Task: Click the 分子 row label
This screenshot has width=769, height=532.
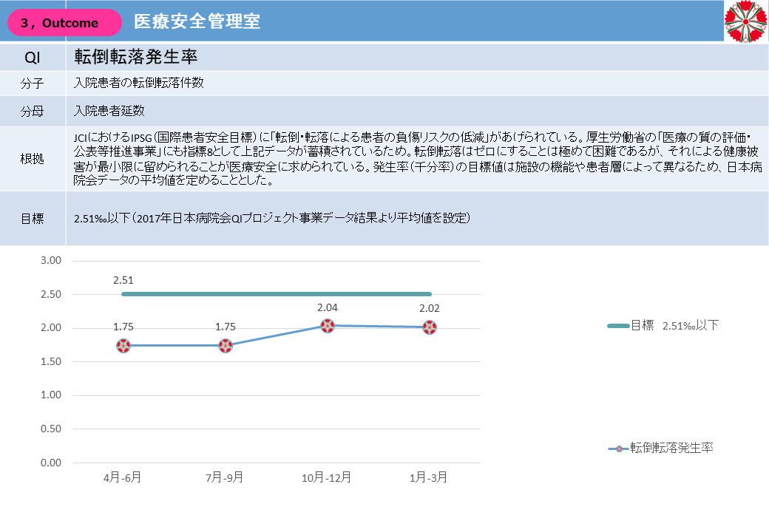Action: [x=33, y=83]
